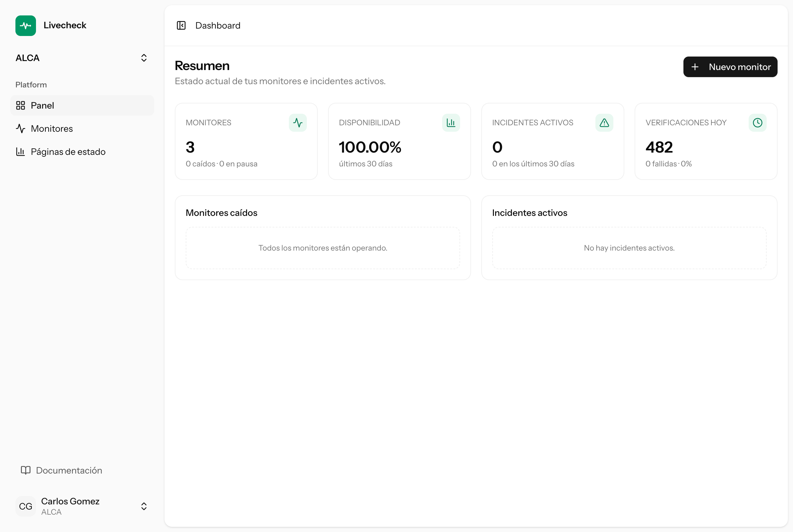Click '0 caídos · 0 en pausa' text
The height and width of the screenshot is (532, 793).
(222, 164)
